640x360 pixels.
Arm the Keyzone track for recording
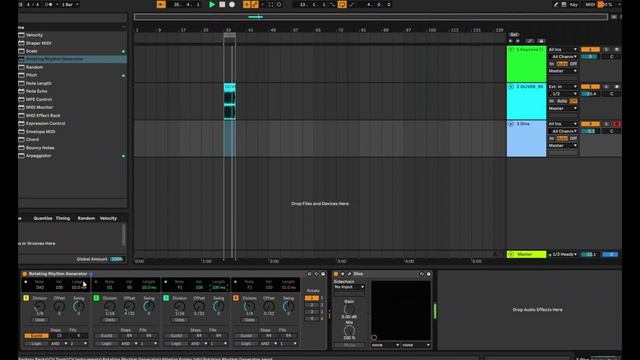pos(616,49)
